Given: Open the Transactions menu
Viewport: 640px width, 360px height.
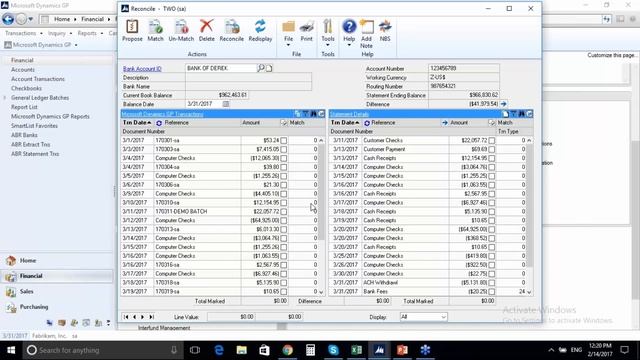Looking at the screenshot, I should click(23, 33).
